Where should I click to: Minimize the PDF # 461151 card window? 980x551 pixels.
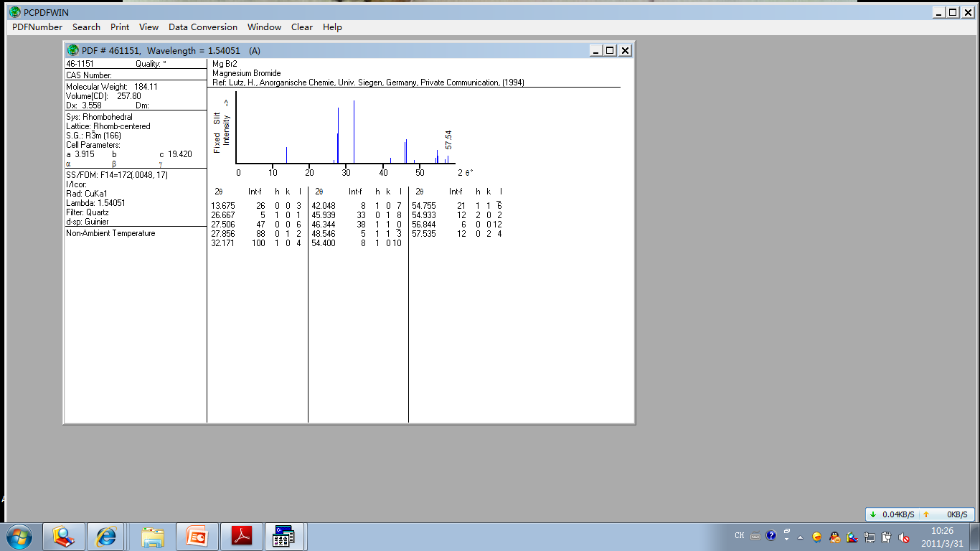pos(596,50)
